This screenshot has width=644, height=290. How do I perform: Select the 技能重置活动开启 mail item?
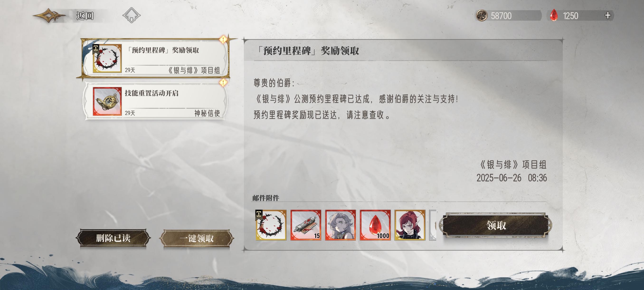[155, 101]
